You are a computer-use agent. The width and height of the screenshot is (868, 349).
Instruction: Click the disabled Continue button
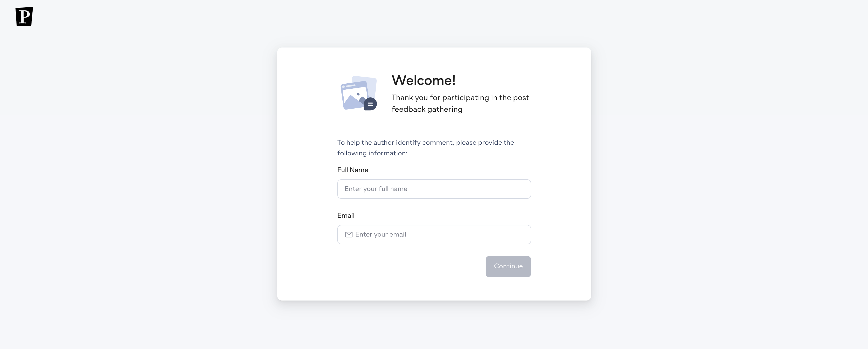coord(508,266)
